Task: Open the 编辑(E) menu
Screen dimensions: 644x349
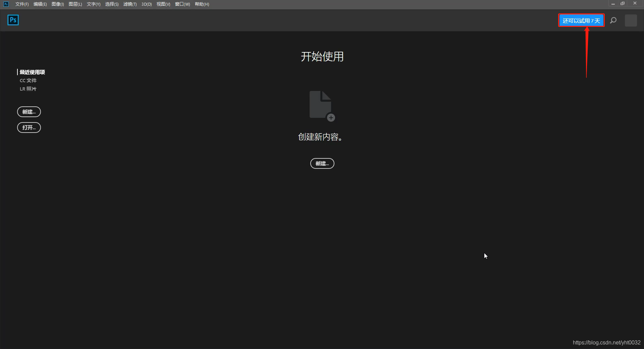Action: tap(40, 4)
